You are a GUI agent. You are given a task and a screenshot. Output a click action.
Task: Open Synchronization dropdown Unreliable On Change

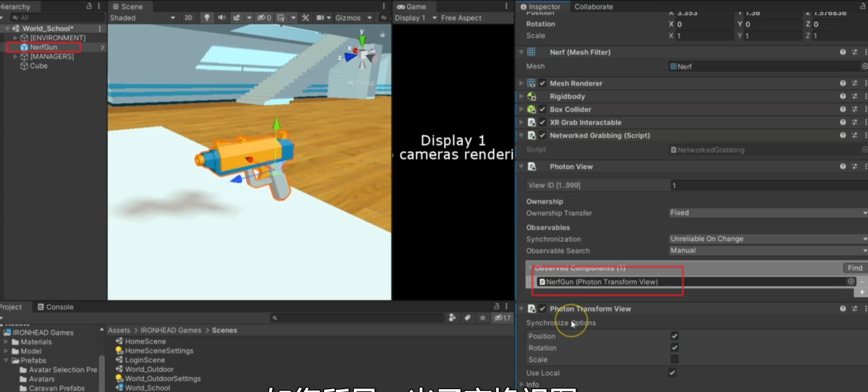(x=768, y=239)
